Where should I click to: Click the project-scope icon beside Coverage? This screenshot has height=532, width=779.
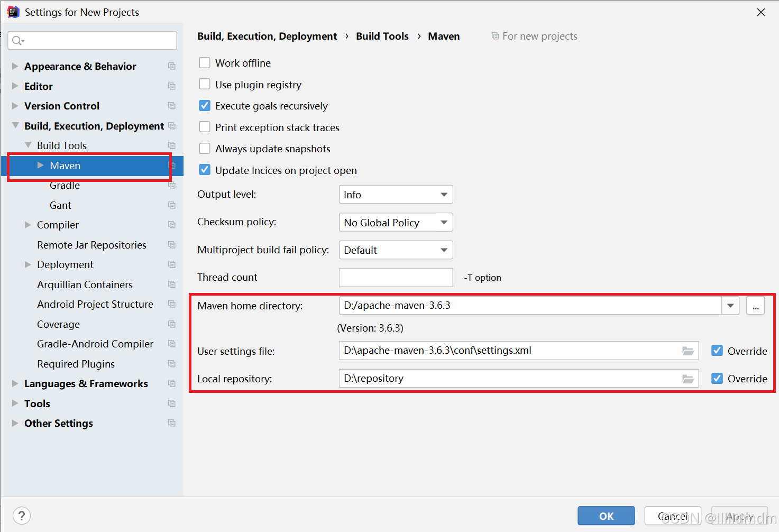click(172, 324)
